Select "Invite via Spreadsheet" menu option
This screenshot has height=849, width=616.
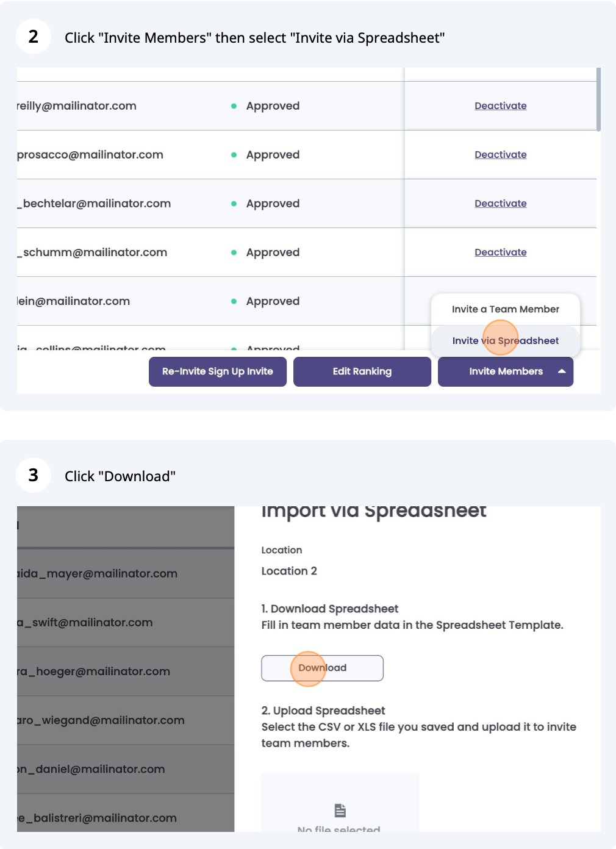coord(505,341)
